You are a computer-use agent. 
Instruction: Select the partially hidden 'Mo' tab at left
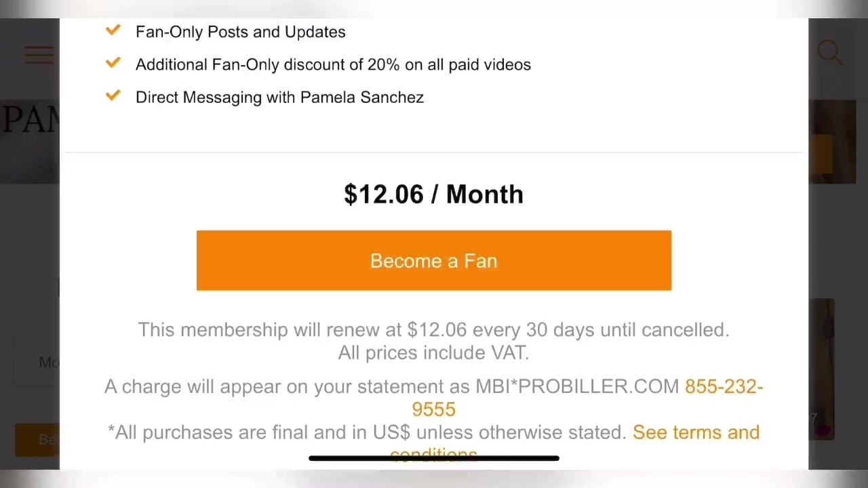tap(47, 362)
